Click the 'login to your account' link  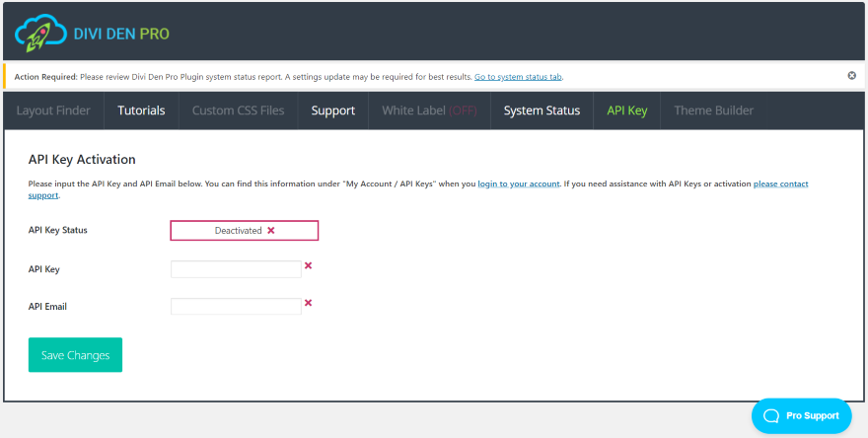pyautogui.click(x=518, y=184)
